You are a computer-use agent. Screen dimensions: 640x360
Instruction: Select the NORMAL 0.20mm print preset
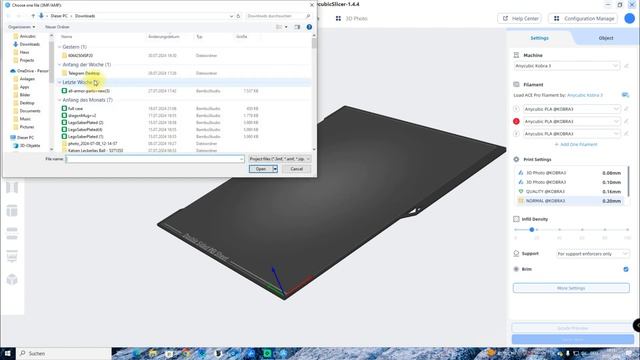[571, 201]
